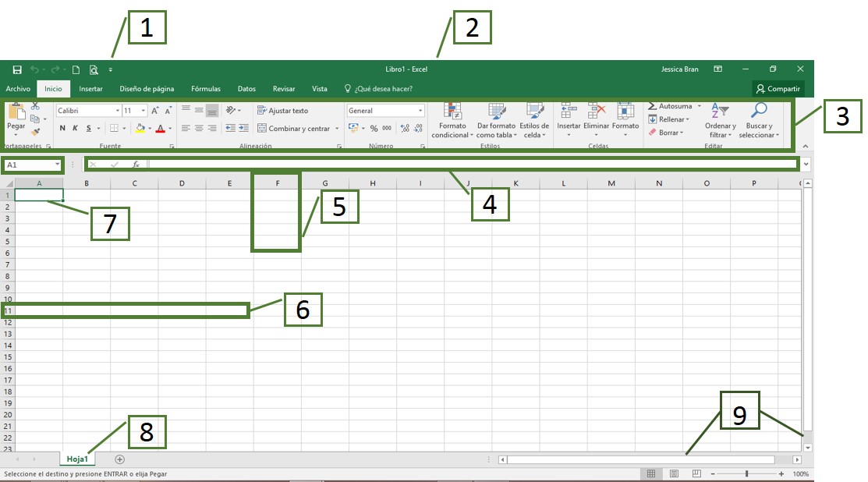The image size is (868, 482).
Task: Click Buscar y seleccionar button
Action: pos(758,121)
